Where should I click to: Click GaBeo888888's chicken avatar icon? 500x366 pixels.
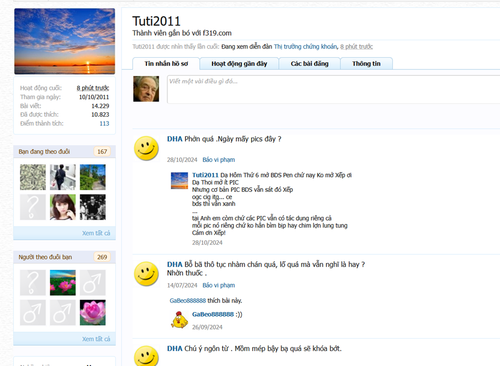(179, 320)
